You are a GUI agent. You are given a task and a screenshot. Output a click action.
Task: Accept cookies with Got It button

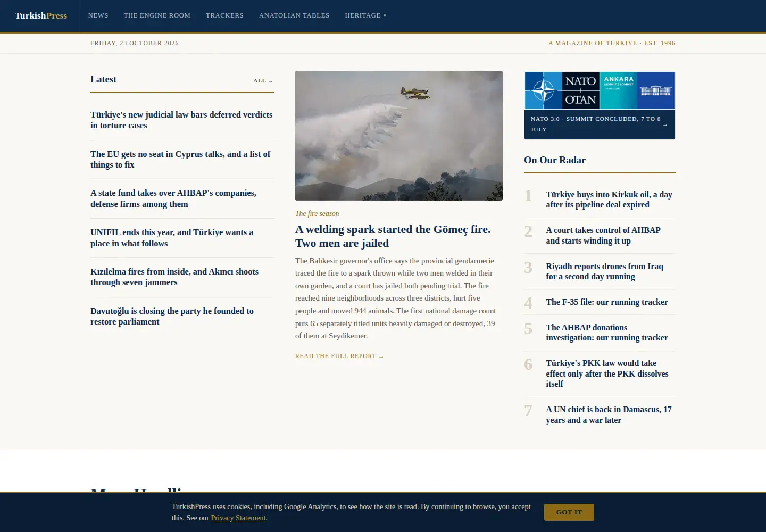click(x=569, y=512)
